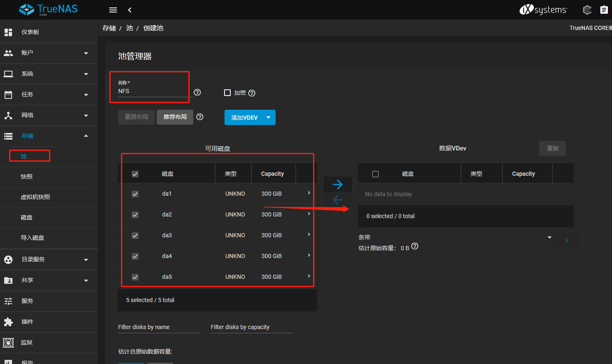Click the 目录服务 directory services icon
Screen dimensions: 612x364
pyautogui.click(x=8, y=259)
